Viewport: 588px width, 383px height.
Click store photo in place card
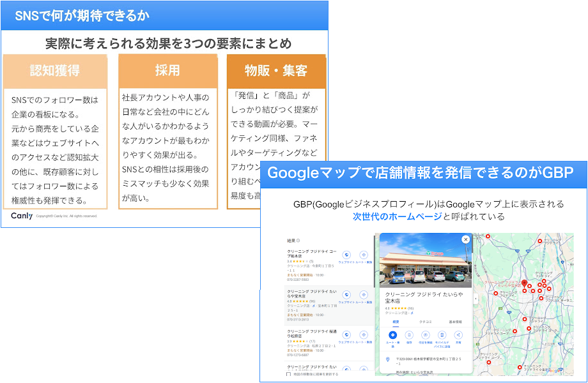coord(426,260)
